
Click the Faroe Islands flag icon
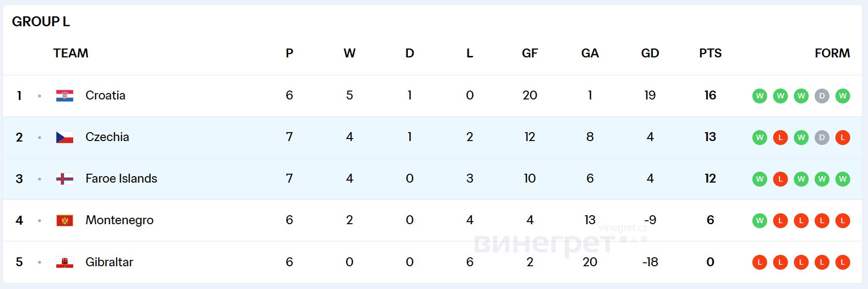[65, 179]
